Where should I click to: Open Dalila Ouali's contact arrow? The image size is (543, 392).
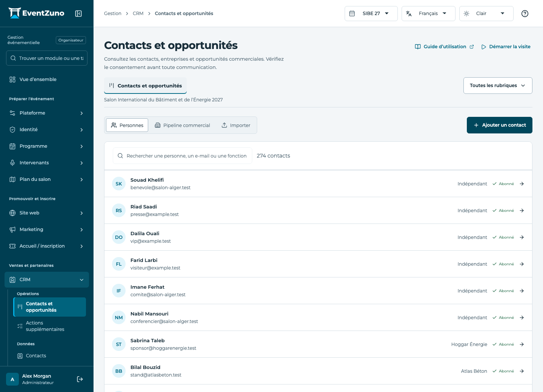522,237
